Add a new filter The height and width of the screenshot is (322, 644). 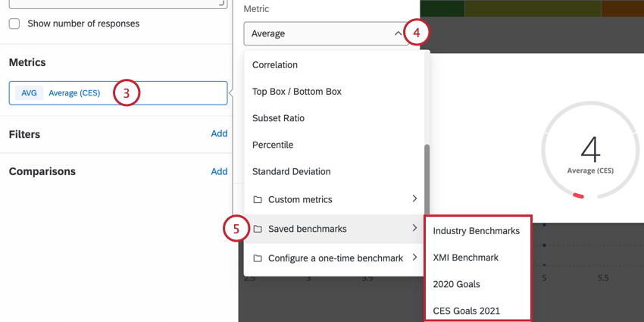click(219, 134)
